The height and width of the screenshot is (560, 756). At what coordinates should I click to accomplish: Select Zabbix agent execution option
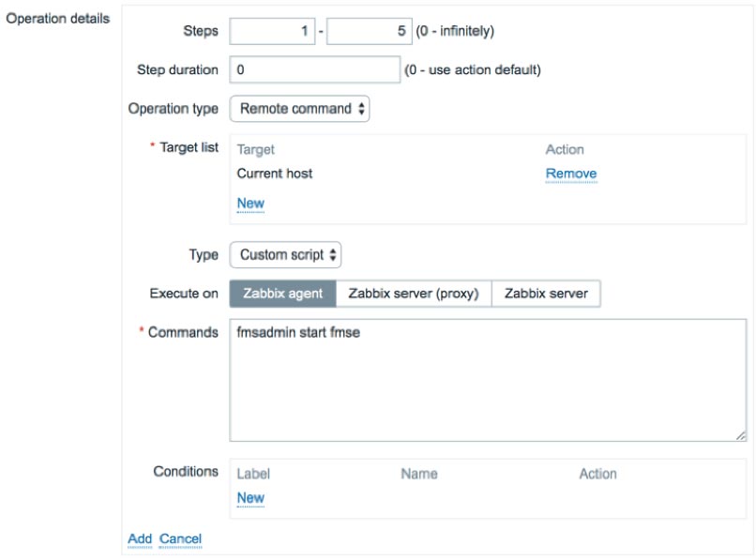point(282,294)
